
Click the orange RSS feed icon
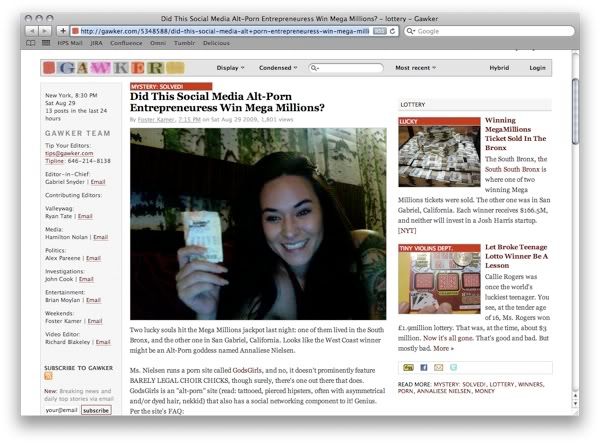click(49, 375)
